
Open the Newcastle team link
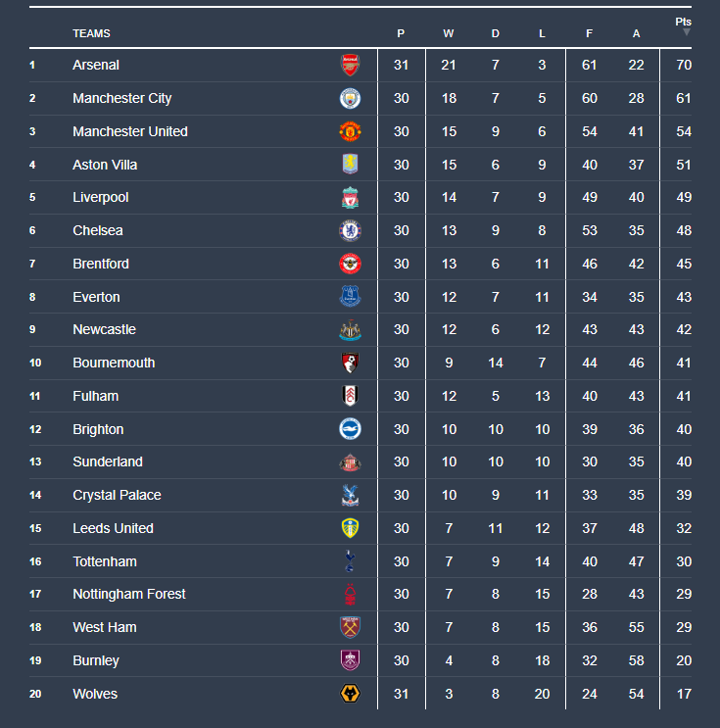pos(104,330)
